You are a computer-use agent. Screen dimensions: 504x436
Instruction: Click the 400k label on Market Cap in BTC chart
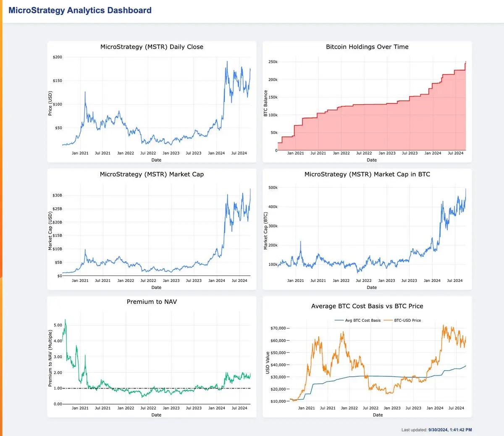(x=273, y=207)
